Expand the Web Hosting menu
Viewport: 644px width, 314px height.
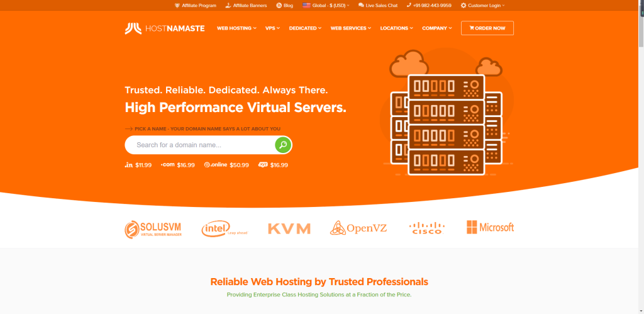point(236,28)
